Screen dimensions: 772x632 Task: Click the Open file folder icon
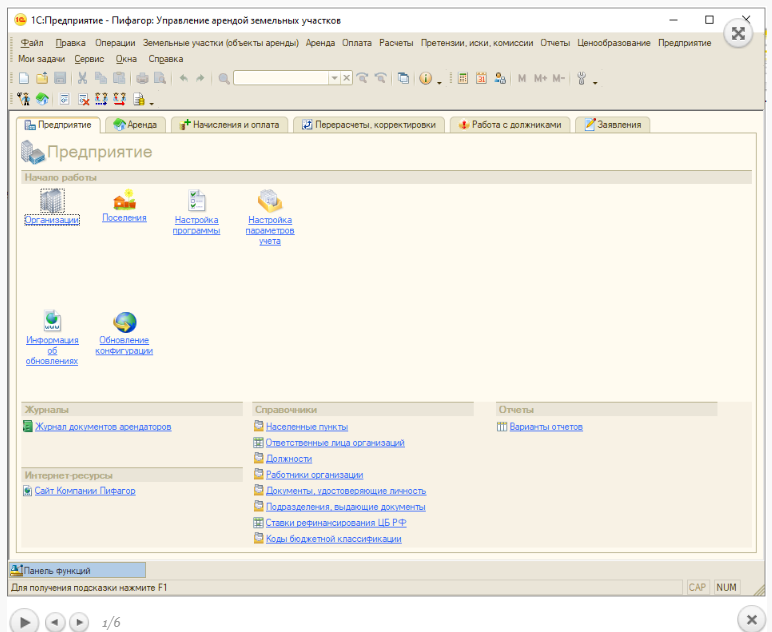tap(42, 78)
